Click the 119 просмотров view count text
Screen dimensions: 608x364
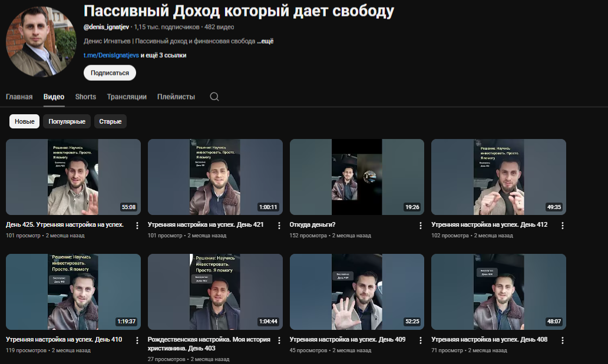[x=26, y=350]
